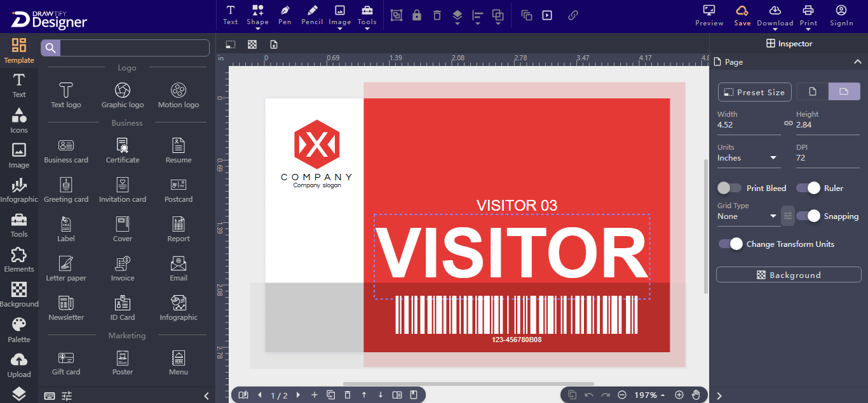
Task: Collapse the Page section in Inspector
Action: pyautogui.click(x=859, y=62)
